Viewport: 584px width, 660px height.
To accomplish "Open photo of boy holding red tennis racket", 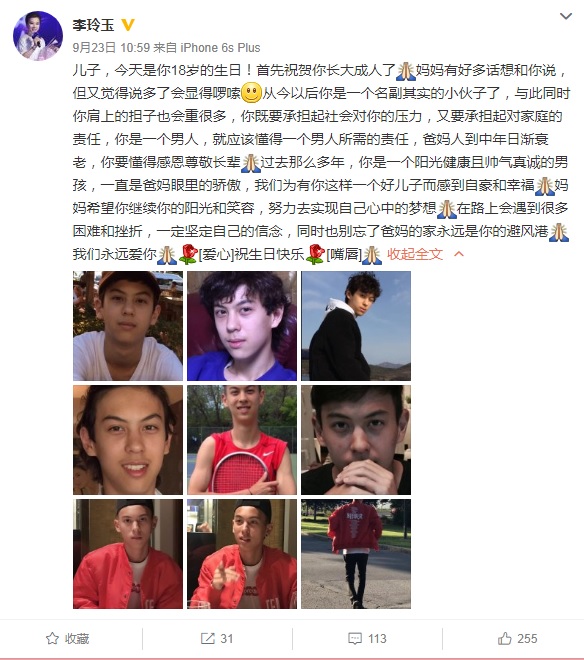I will pyautogui.click(x=242, y=440).
